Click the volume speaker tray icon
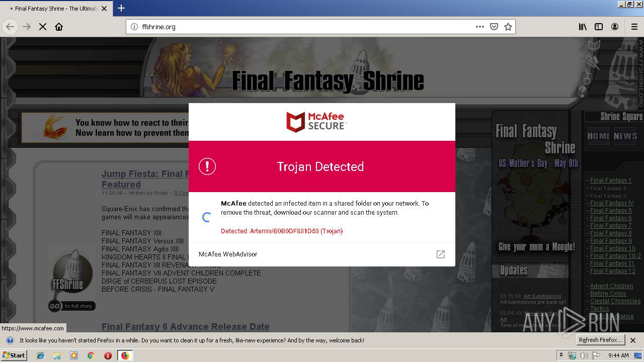 click(584, 355)
